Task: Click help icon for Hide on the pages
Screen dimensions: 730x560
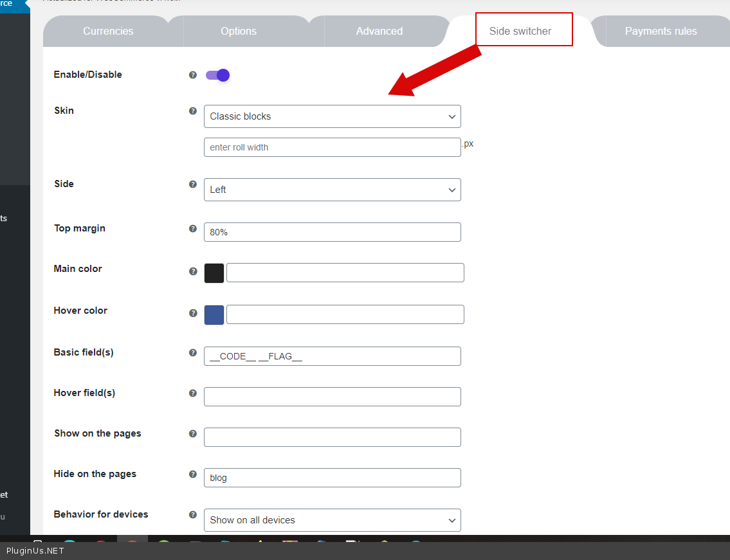Action: 192,474
